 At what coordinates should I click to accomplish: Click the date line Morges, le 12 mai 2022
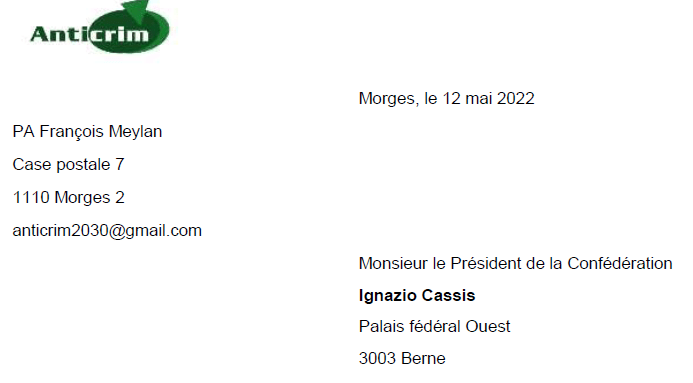click(446, 99)
